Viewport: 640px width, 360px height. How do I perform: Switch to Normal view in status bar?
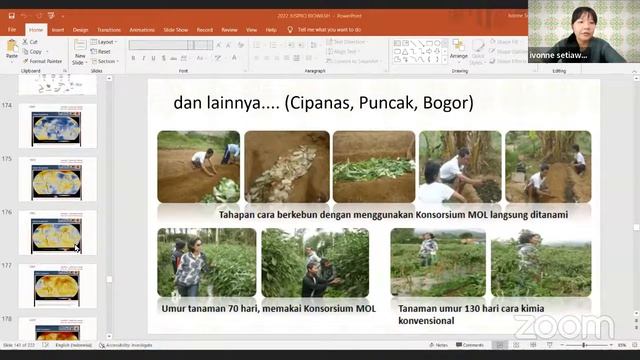tap(500, 345)
